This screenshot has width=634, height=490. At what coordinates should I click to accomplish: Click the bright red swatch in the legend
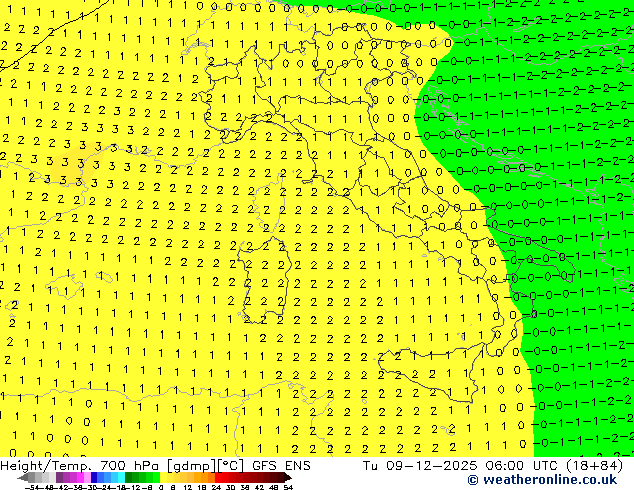coord(218,477)
